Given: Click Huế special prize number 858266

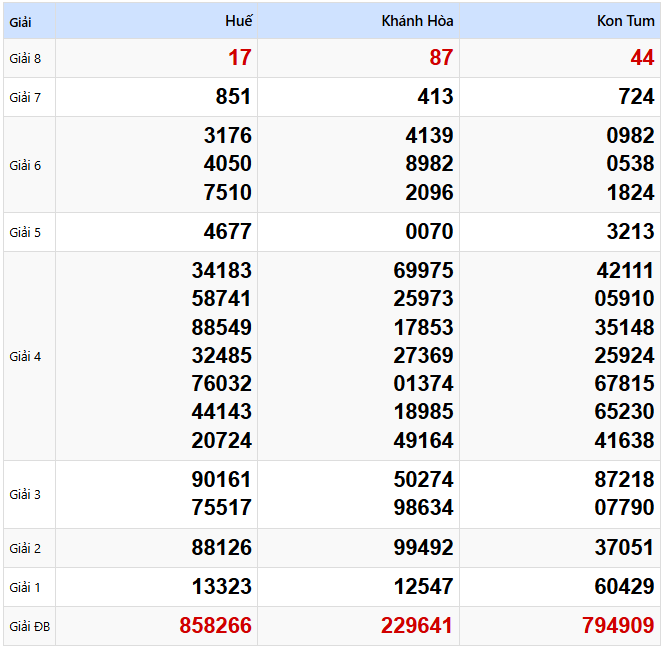Looking at the screenshot, I should 215,627.
